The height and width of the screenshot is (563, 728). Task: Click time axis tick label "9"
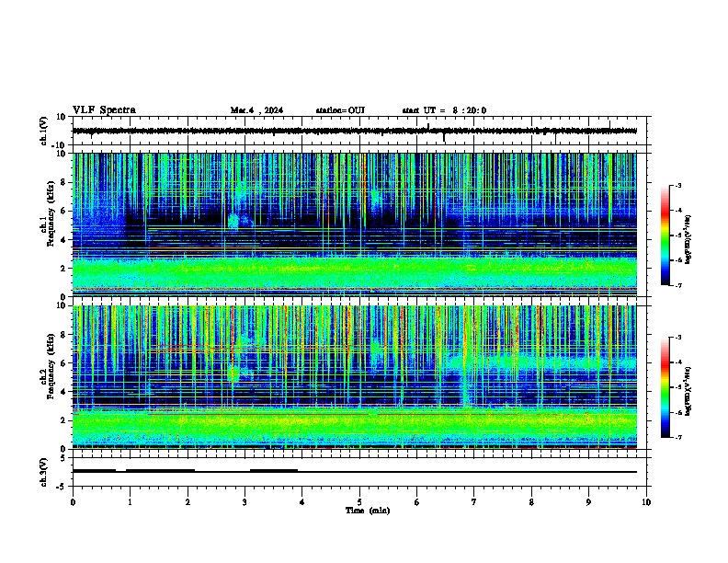pos(588,502)
